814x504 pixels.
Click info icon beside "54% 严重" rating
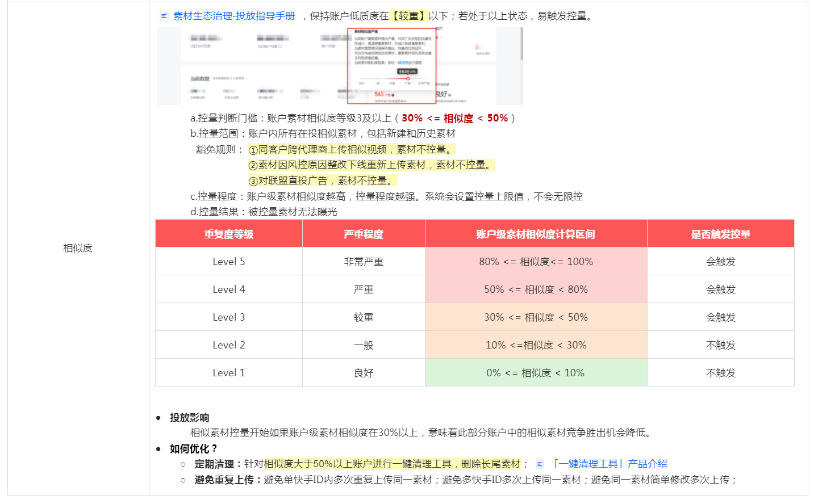[393, 95]
